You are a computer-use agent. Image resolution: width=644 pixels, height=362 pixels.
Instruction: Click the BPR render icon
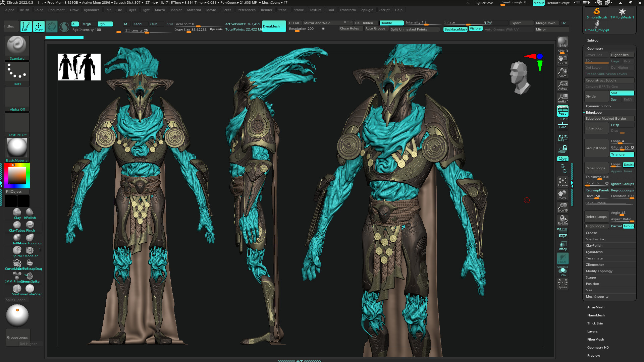(562, 42)
